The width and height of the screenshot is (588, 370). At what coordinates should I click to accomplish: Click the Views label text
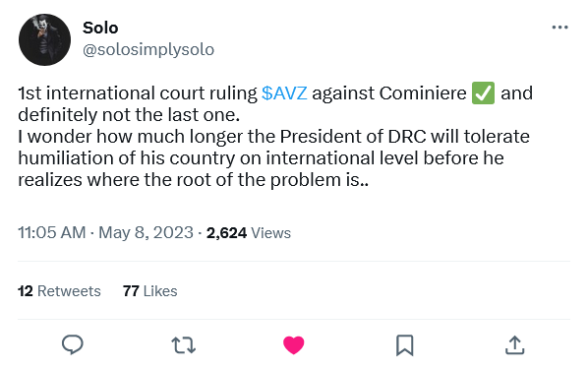coord(270,233)
